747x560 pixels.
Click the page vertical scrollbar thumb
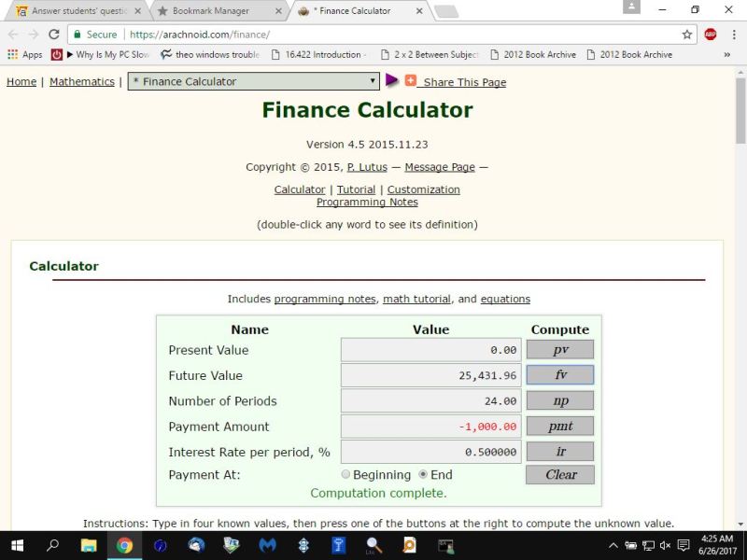[x=740, y=110]
